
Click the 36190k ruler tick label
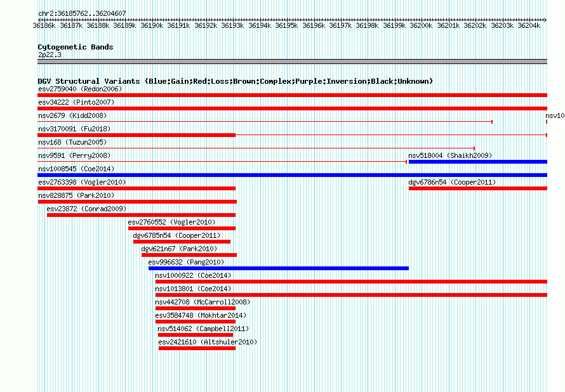tap(152, 25)
